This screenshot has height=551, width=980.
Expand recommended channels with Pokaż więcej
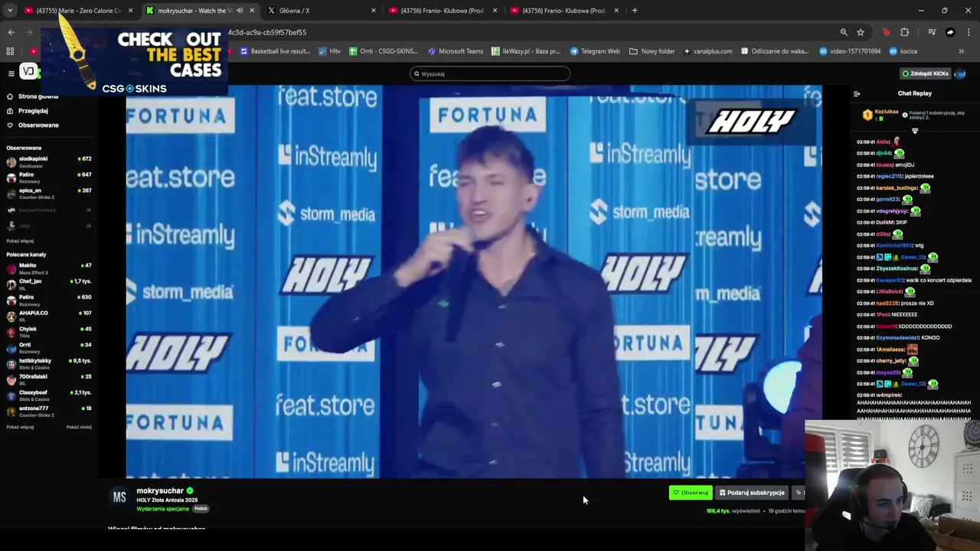click(20, 427)
